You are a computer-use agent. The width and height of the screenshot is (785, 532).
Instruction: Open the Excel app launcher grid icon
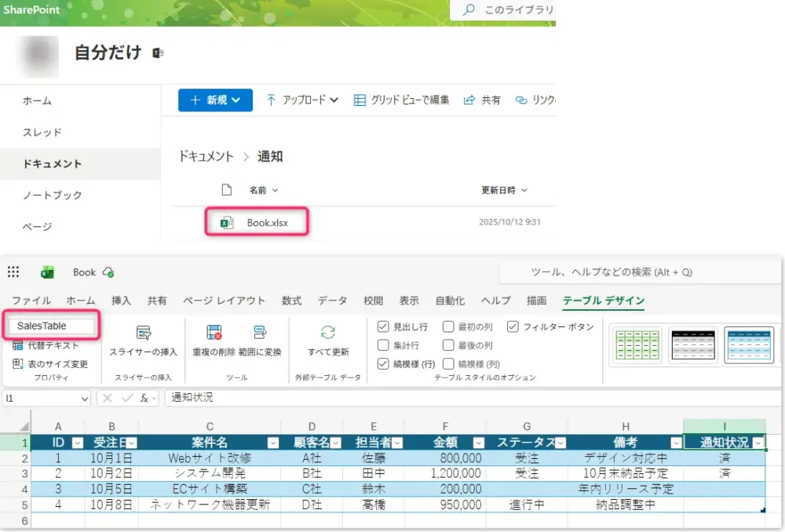[13, 272]
